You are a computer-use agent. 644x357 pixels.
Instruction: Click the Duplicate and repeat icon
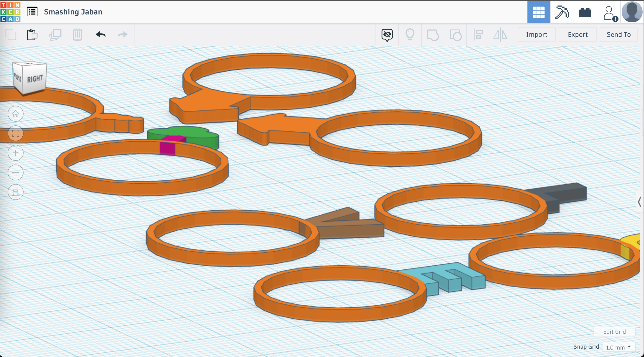click(x=55, y=34)
